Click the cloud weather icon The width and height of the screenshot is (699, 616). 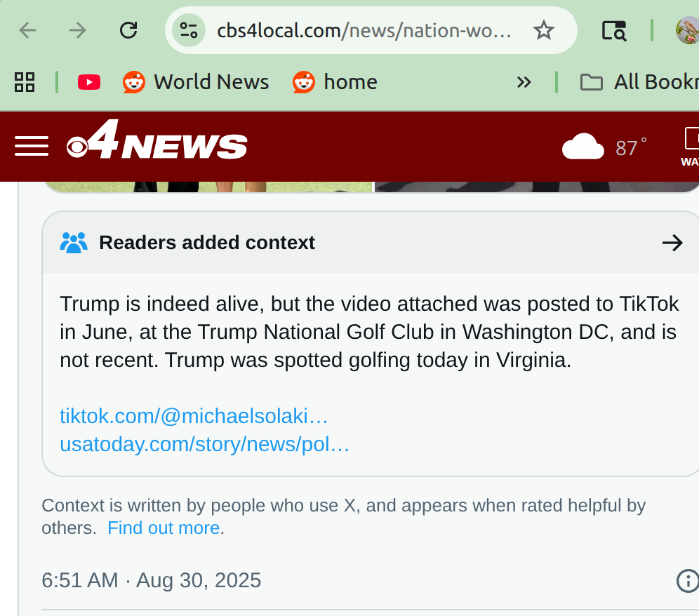coord(582,147)
